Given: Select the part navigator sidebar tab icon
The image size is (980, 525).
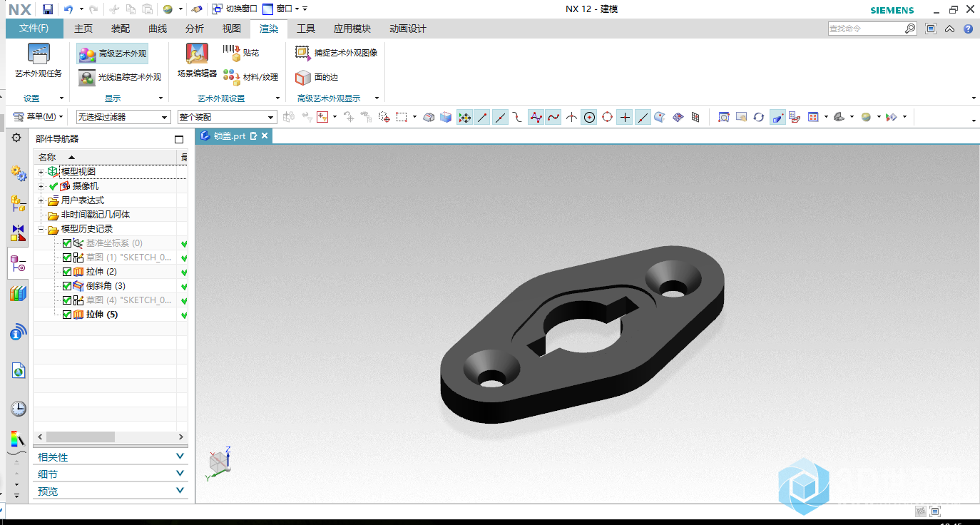Looking at the screenshot, I should coord(18,264).
